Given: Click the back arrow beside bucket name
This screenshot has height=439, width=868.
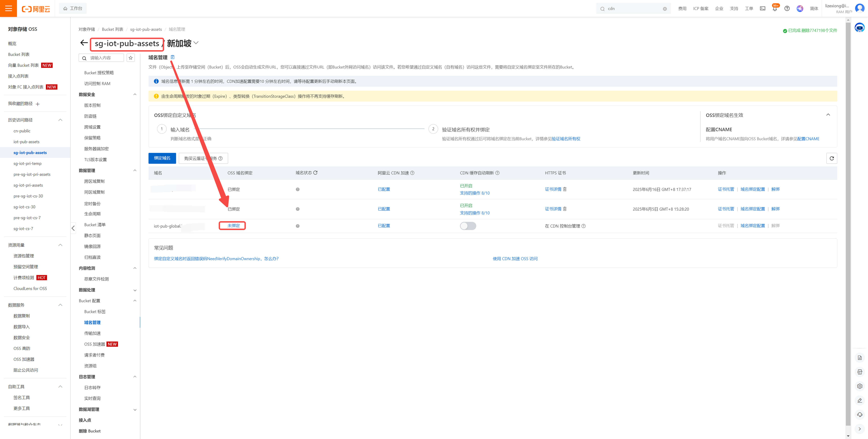Looking at the screenshot, I should 84,43.
